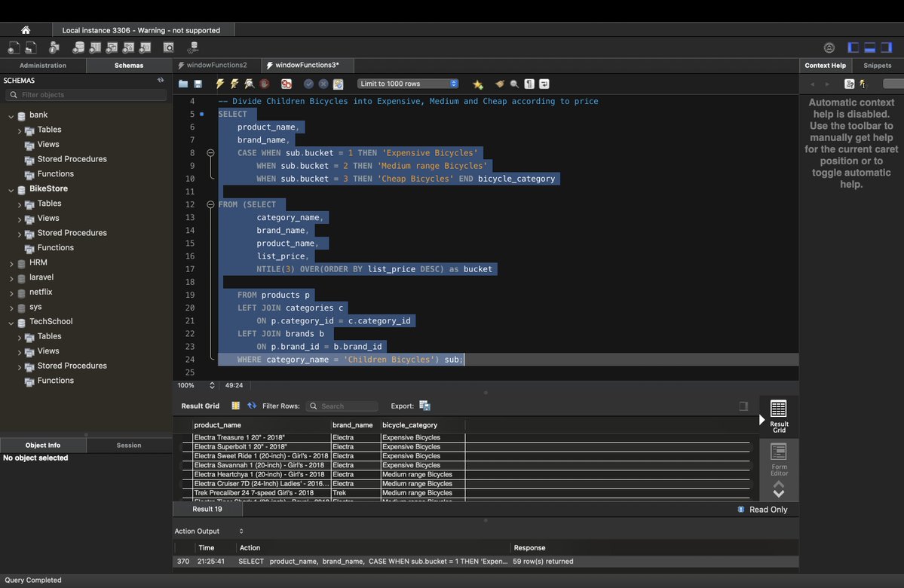Search table data icon in main toolbar
Screen dimensions: 904x588
point(168,47)
